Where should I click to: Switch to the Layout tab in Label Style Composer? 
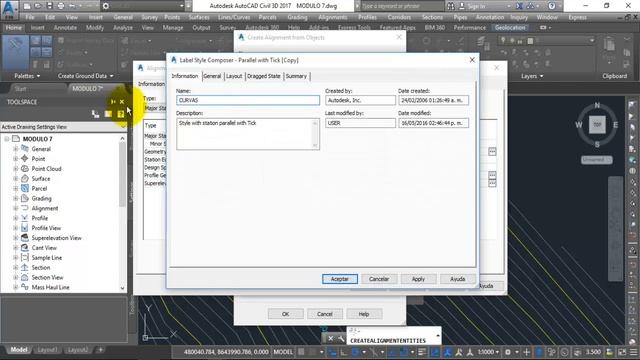click(234, 76)
